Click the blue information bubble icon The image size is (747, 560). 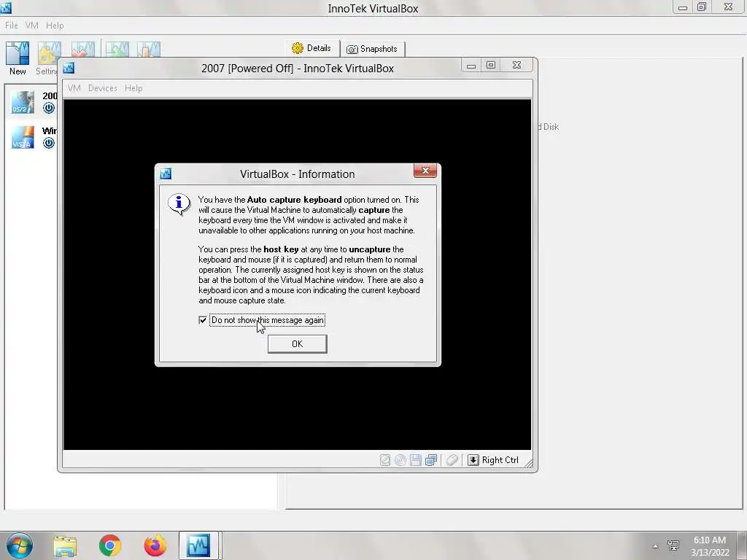click(179, 205)
